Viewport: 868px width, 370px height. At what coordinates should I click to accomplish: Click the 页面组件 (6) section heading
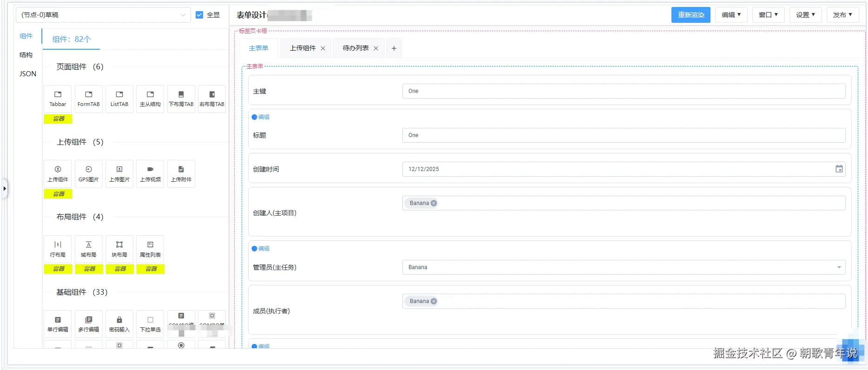point(80,66)
